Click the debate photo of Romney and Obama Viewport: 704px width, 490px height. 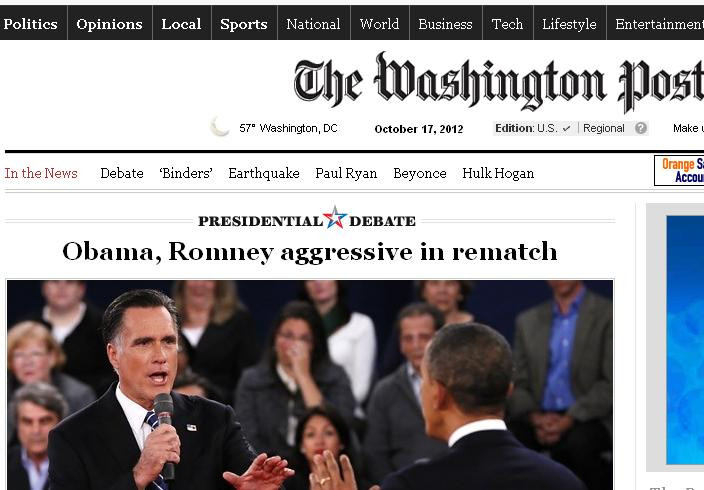pyautogui.click(x=310, y=385)
